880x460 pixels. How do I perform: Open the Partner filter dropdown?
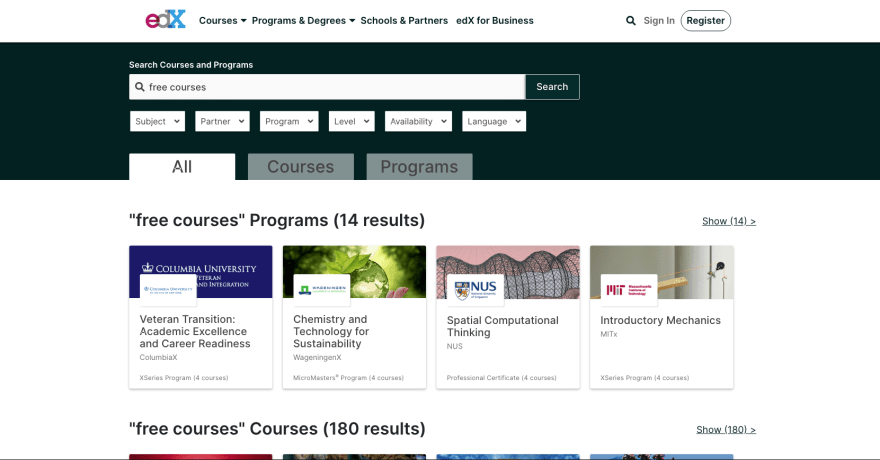(x=222, y=121)
